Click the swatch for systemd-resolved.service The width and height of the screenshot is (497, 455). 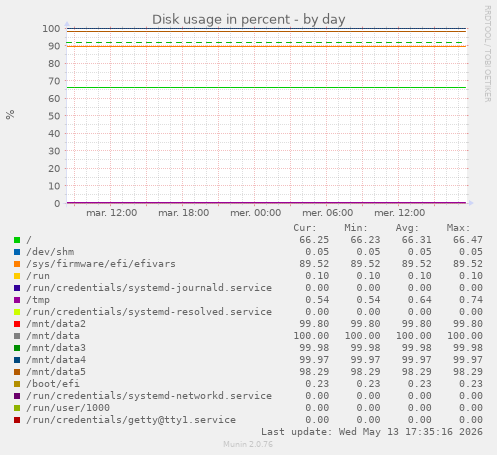(17, 312)
